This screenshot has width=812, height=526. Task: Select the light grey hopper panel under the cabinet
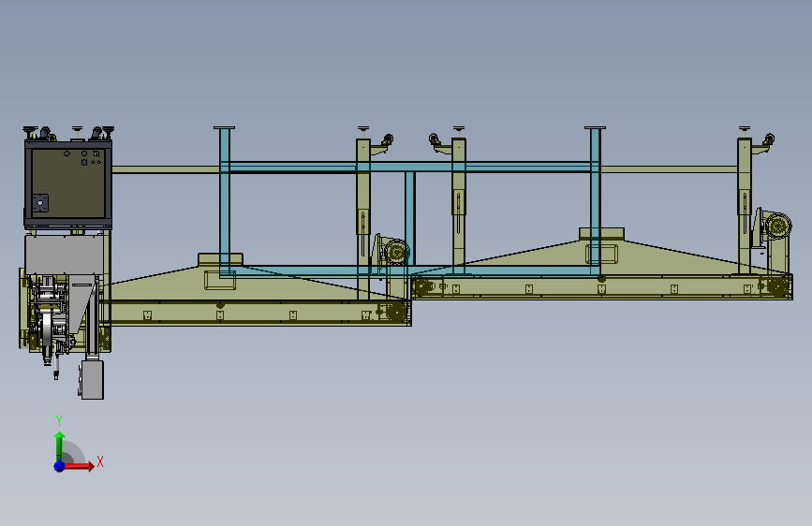tap(65, 255)
